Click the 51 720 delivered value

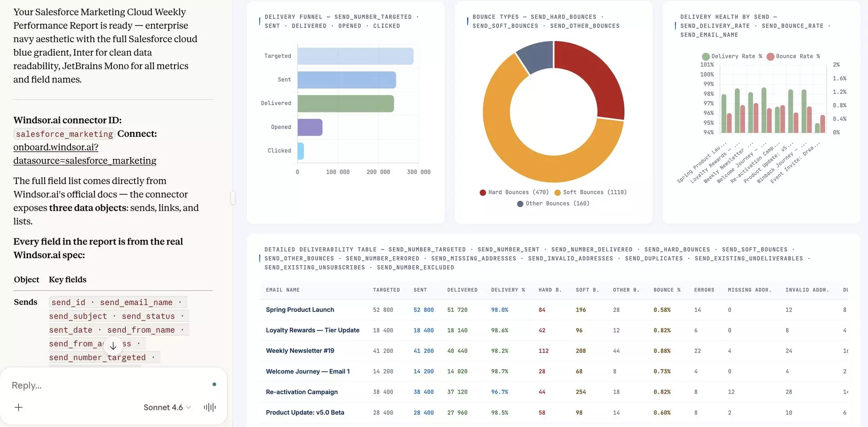click(457, 310)
